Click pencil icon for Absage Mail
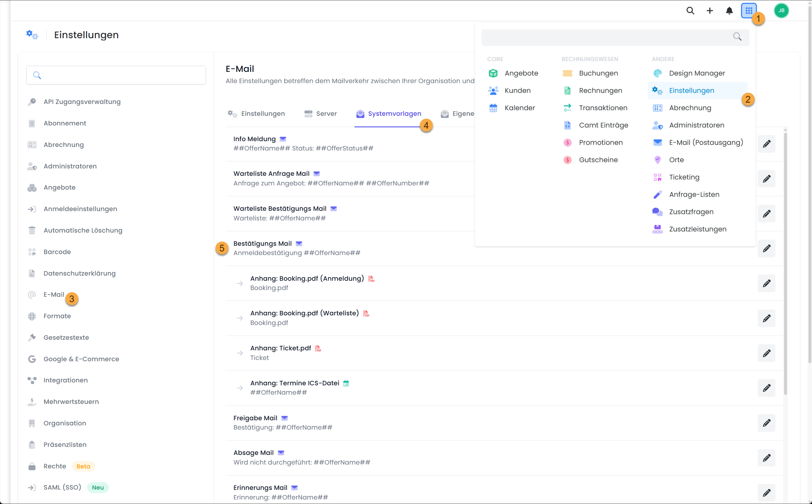The image size is (812, 504). click(766, 458)
